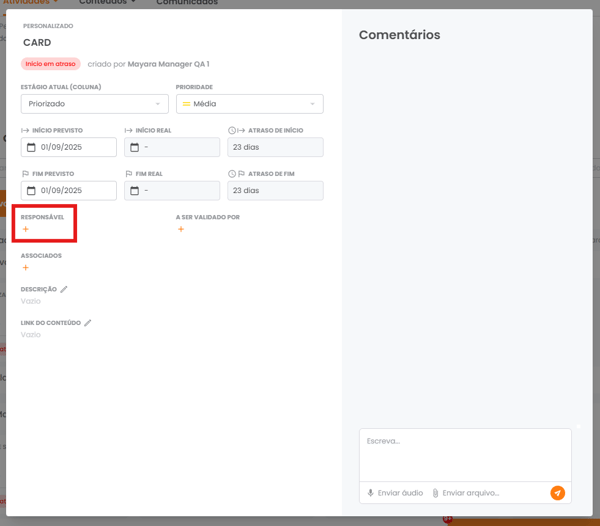
Task: Click the Início em atraso status badge
Action: 51,63
